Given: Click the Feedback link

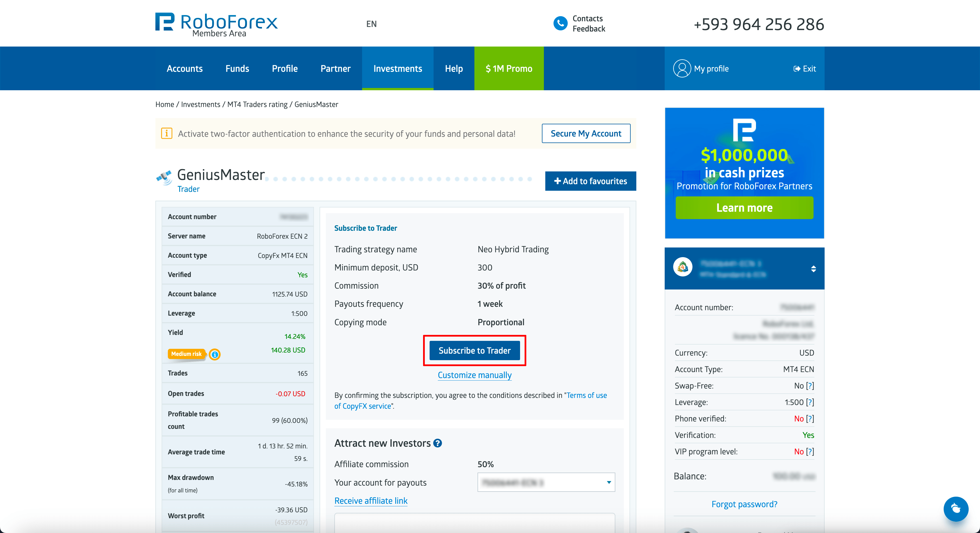Looking at the screenshot, I should coord(588,29).
